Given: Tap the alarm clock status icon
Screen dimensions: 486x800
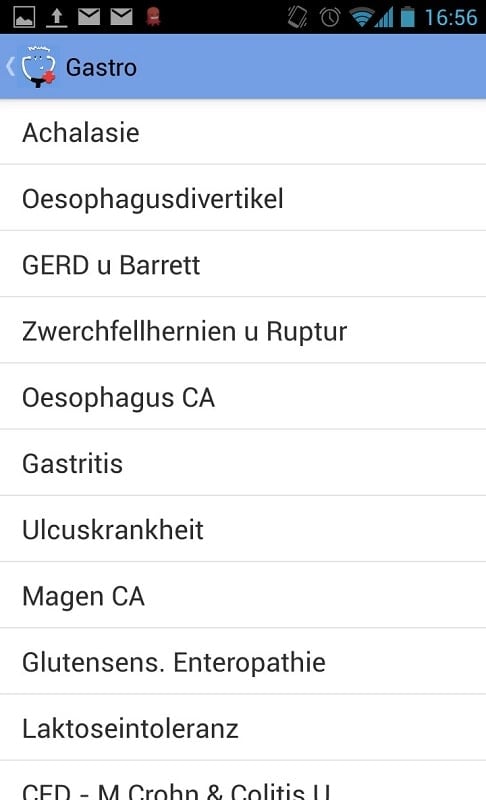Looking at the screenshot, I should [330, 17].
